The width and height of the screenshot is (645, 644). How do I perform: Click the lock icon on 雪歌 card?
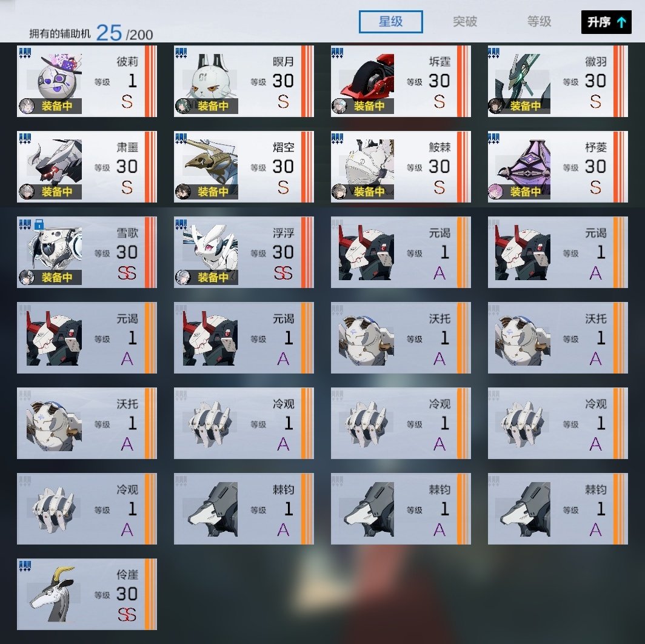coord(39,224)
